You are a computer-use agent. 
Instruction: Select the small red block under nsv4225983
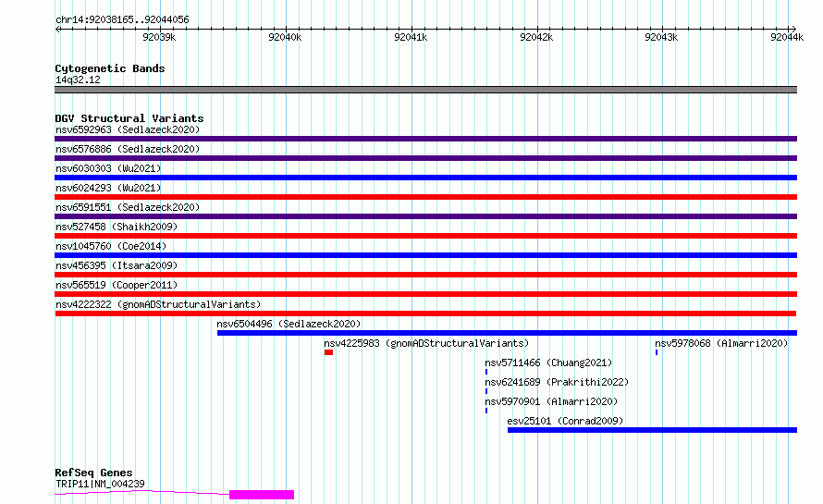click(x=328, y=352)
